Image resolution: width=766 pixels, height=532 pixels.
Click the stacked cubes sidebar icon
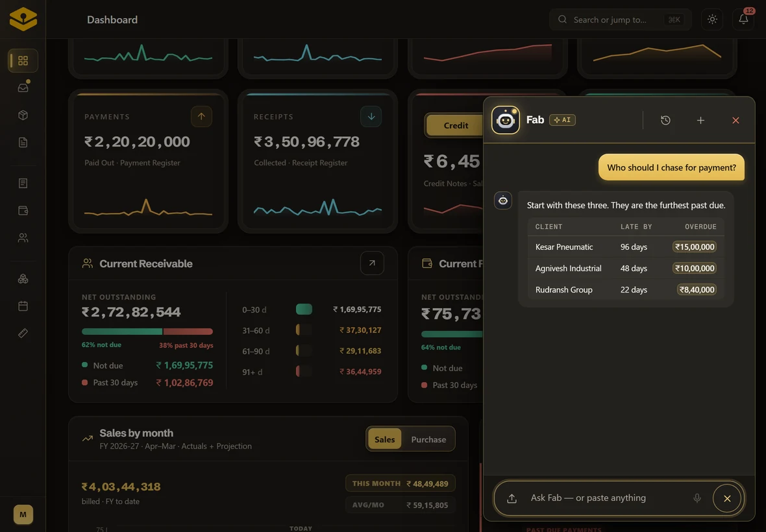point(23,279)
